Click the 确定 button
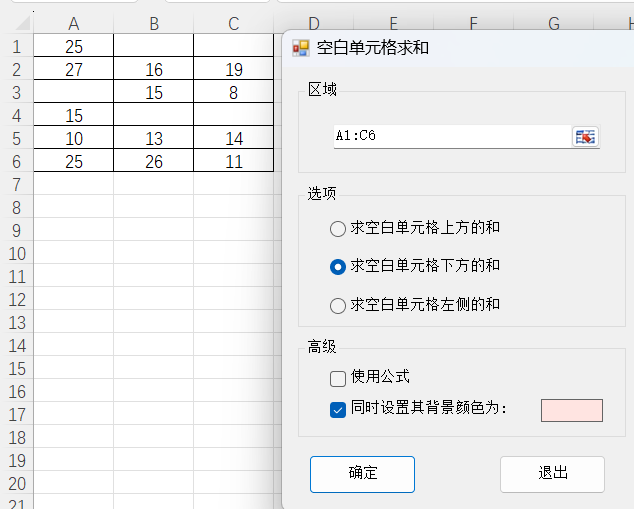Viewport: 634px width, 509px height. (x=362, y=474)
